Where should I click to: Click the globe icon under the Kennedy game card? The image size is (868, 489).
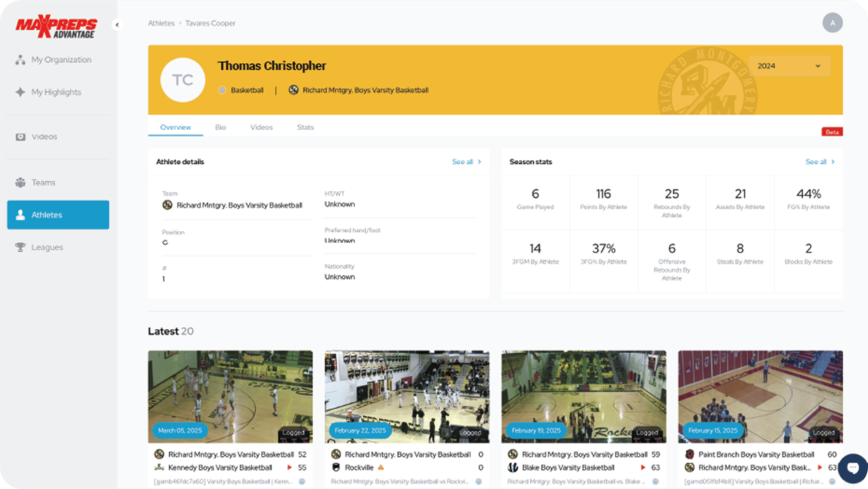302,481
